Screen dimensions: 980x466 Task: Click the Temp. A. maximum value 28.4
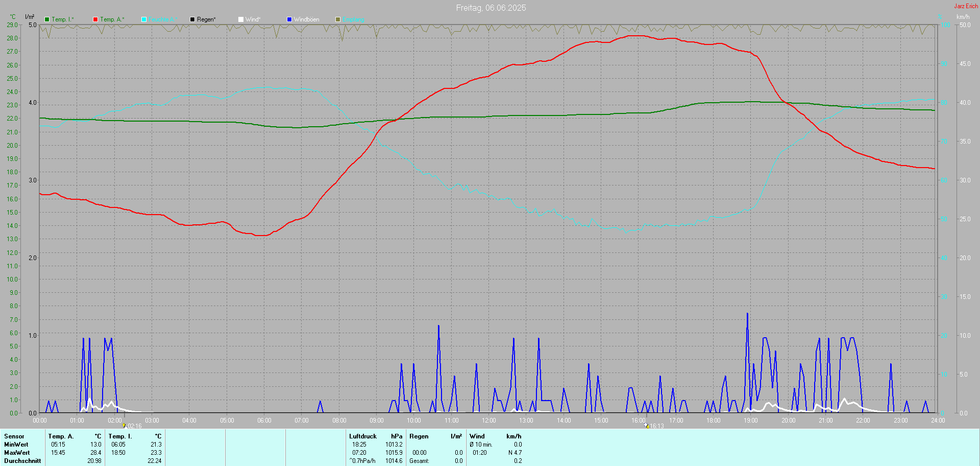(96, 453)
